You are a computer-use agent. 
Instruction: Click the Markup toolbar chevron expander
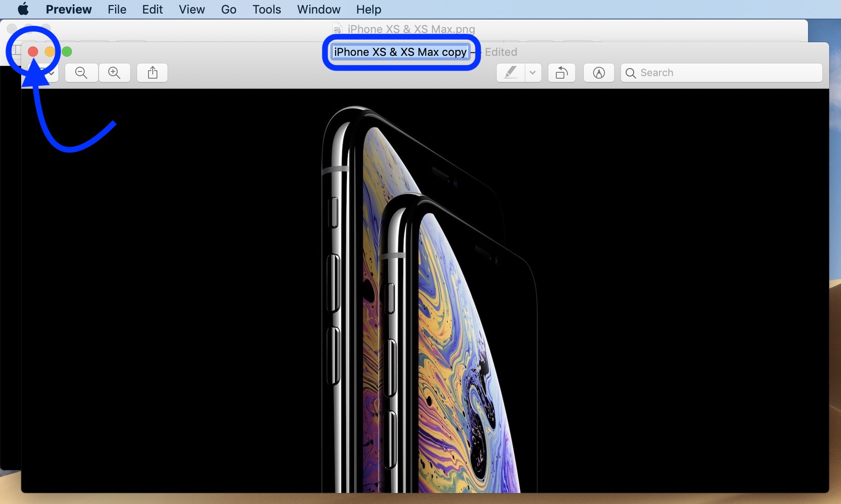533,72
